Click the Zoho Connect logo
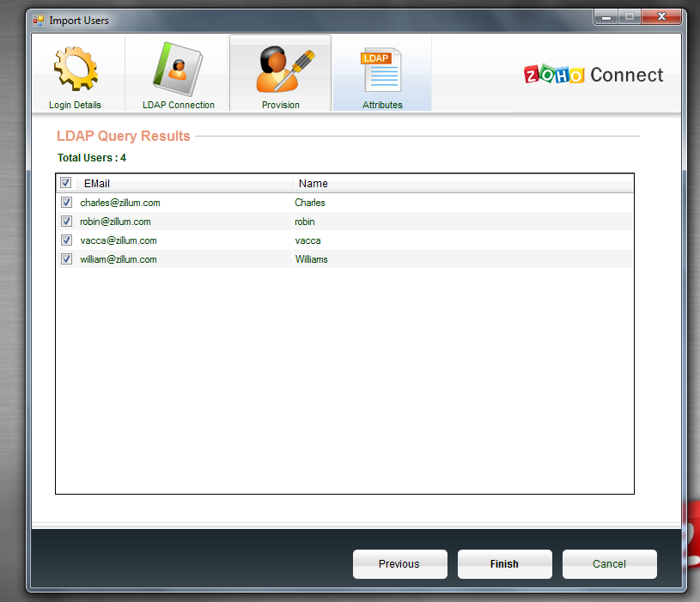 coord(593,75)
